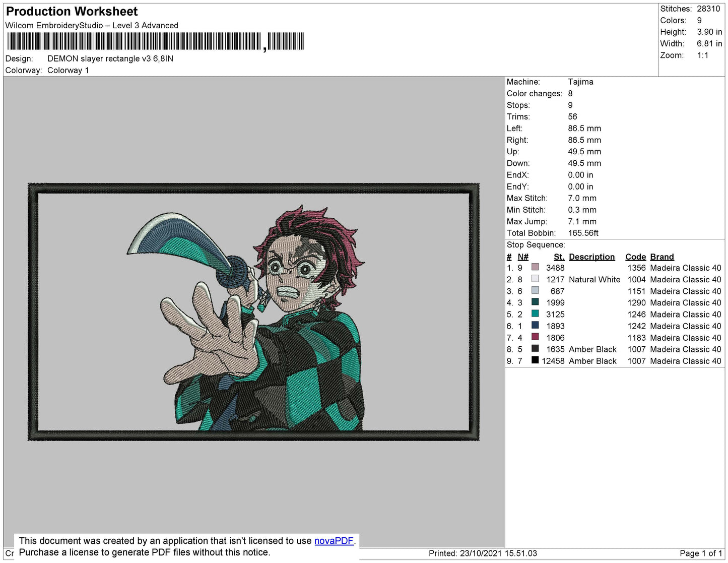This screenshot has height=563, width=728.
Task: Click the Amber Black swatch in row 8
Action: click(536, 348)
